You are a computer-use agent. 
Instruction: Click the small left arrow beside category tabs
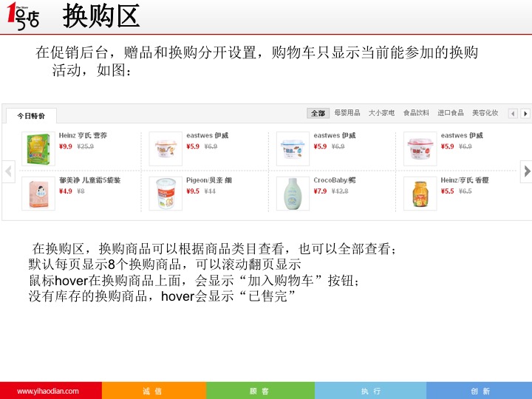coord(513,114)
